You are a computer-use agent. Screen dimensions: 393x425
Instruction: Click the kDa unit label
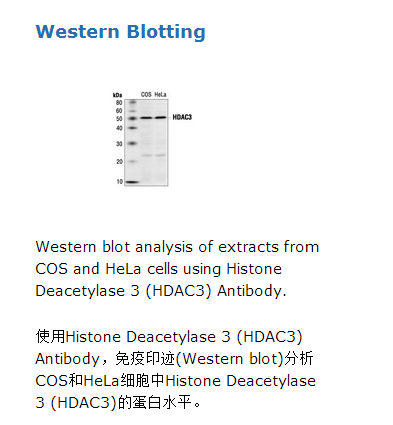click(117, 95)
